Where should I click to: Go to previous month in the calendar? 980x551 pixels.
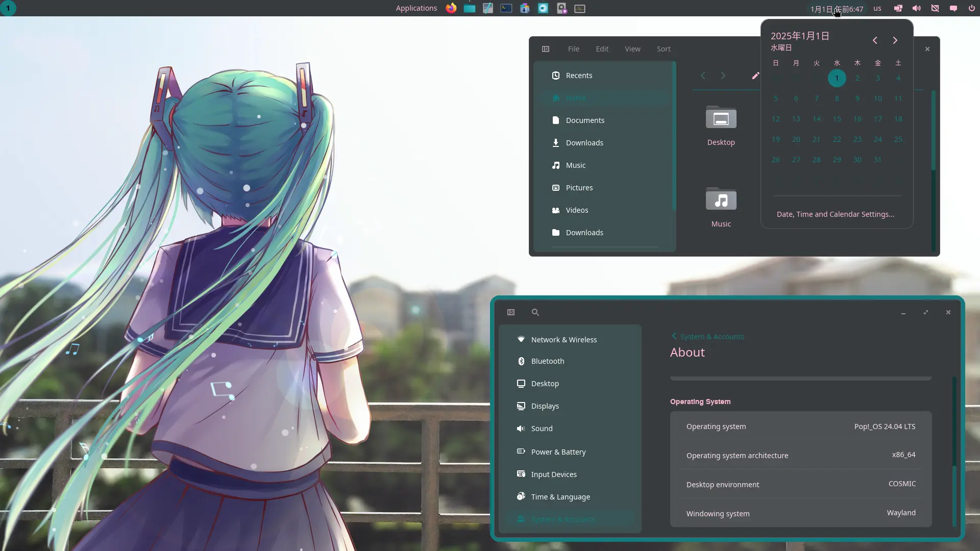pyautogui.click(x=875, y=40)
